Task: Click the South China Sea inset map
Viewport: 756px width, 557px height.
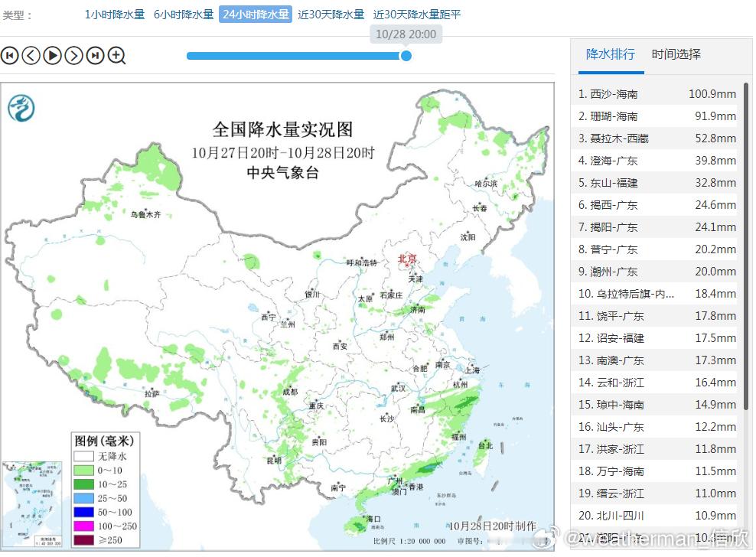Action: pos(32,504)
